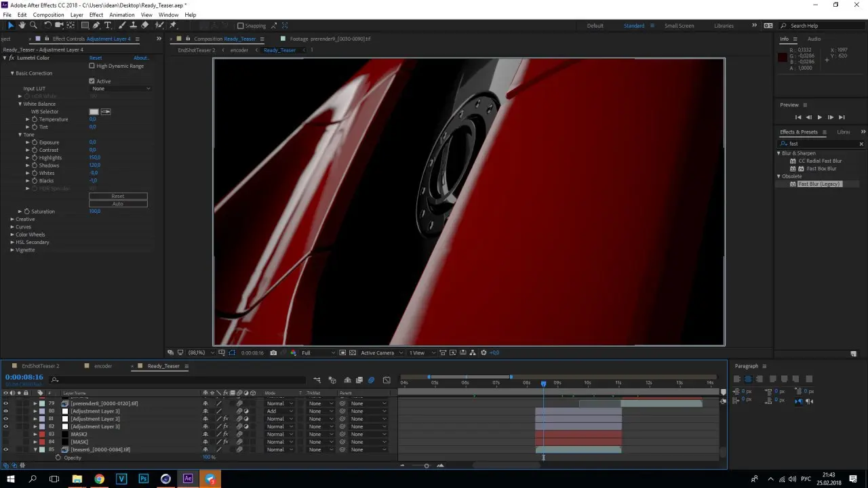Uncheck the Active checkbox in Basic Correction
This screenshot has width=868, height=488.
click(x=92, y=81)
